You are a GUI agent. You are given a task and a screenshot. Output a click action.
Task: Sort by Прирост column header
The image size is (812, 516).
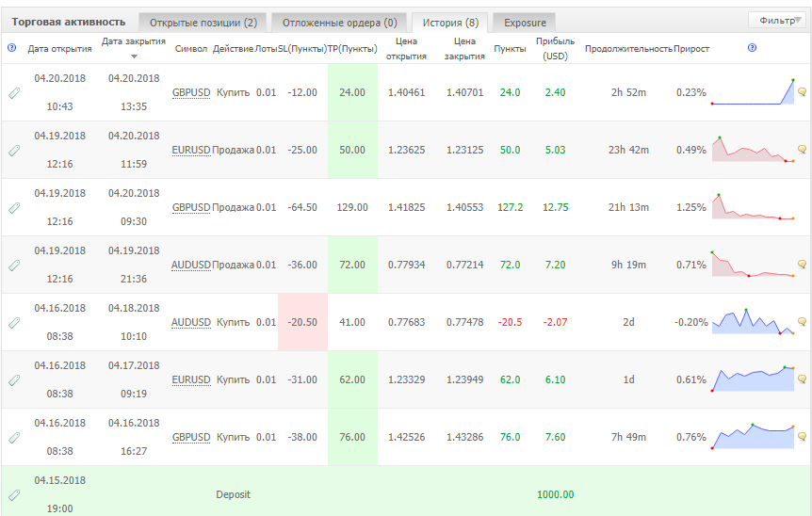pos(691,49)
